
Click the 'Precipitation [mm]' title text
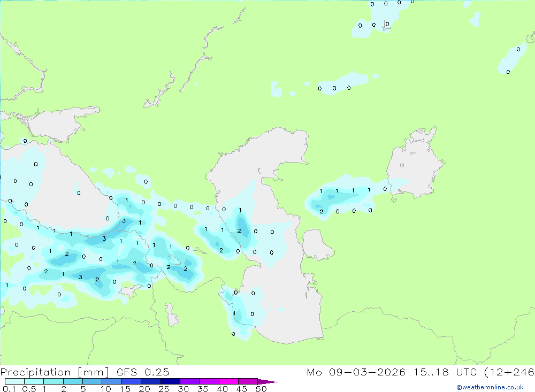[x=55, y=372]
